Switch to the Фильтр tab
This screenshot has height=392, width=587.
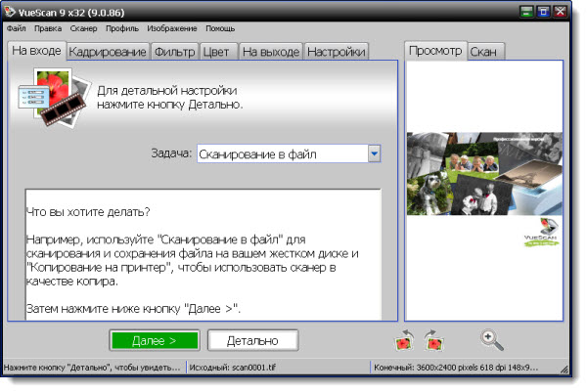click(174, 52)
